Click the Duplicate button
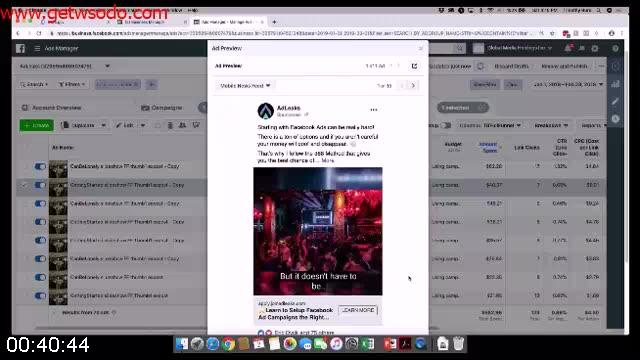The image size is (640, 360). tap(79, 125)
